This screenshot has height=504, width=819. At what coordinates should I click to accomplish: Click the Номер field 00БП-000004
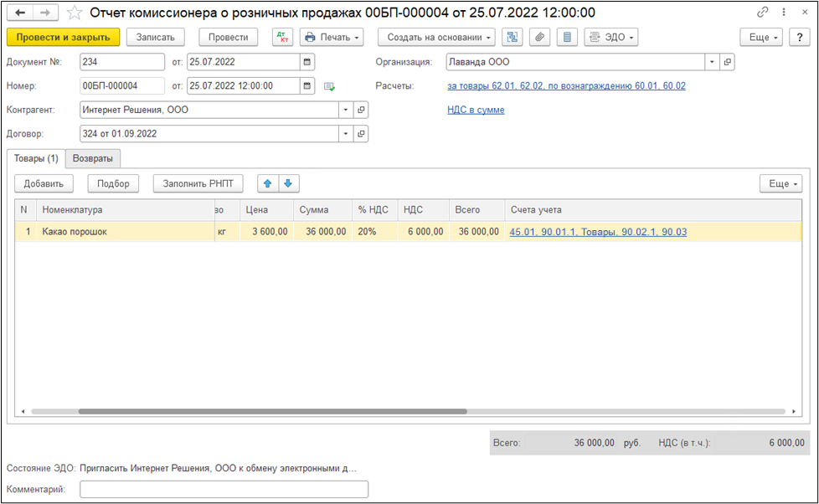coord(122,85)
